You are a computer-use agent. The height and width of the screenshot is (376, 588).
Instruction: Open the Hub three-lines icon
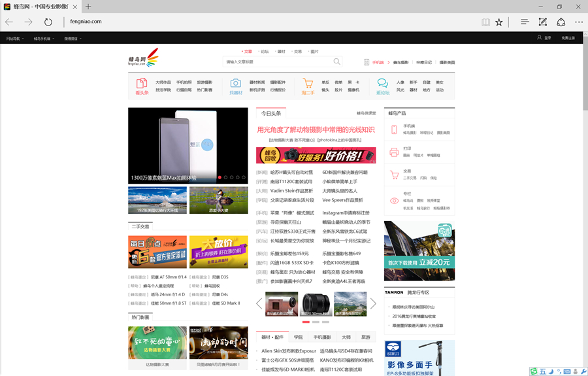coord(525,22)
